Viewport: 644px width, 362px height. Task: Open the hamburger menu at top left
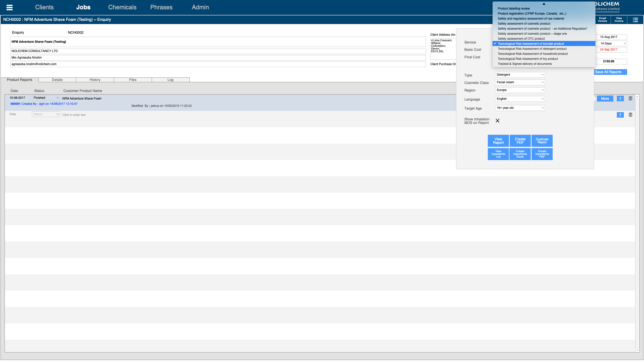10,7
